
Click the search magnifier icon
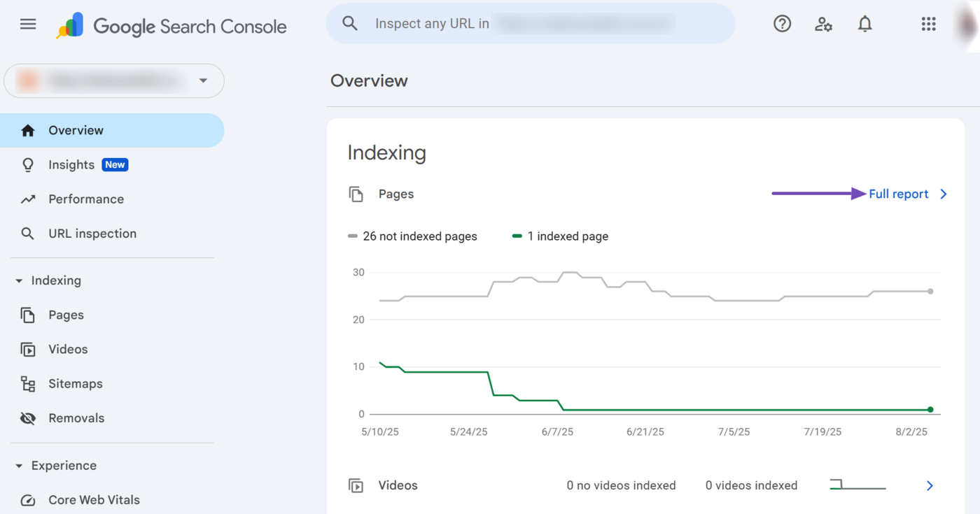click(350, 24)
